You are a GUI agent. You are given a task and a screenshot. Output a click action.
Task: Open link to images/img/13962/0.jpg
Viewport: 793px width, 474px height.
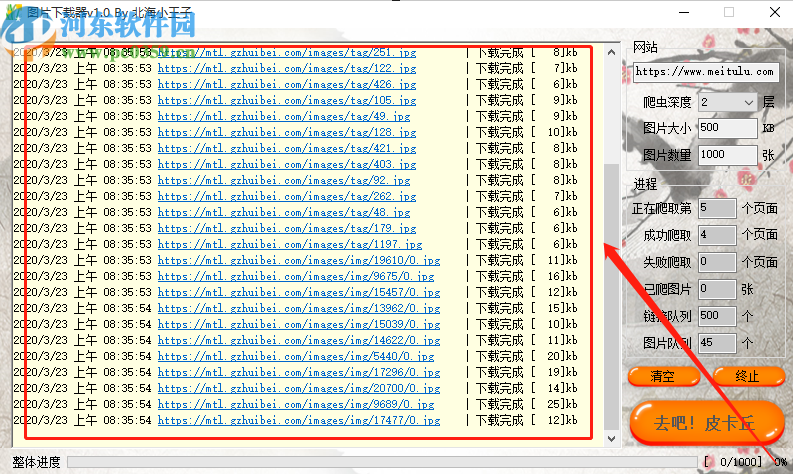299,309
